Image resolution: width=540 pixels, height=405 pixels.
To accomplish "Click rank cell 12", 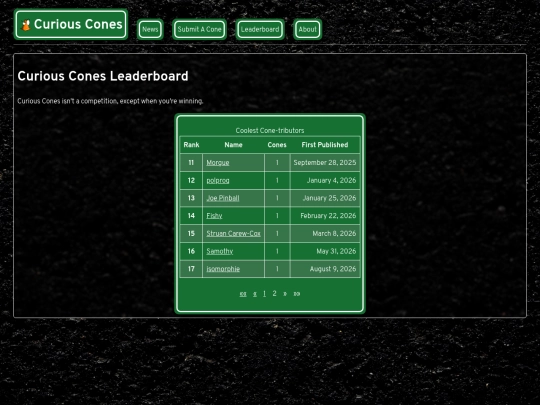I will (191, 180).
